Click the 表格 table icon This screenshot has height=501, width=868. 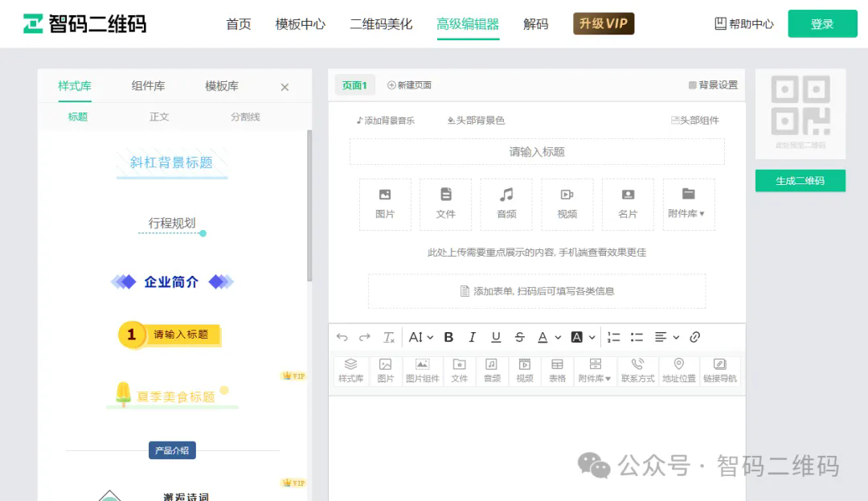click(x=557, y=370)
